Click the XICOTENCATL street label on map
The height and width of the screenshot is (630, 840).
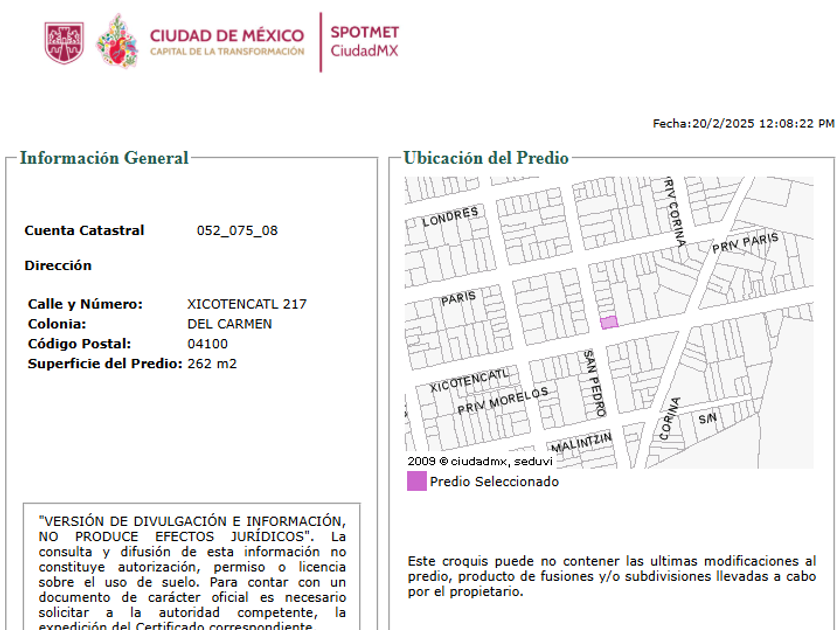469,380
